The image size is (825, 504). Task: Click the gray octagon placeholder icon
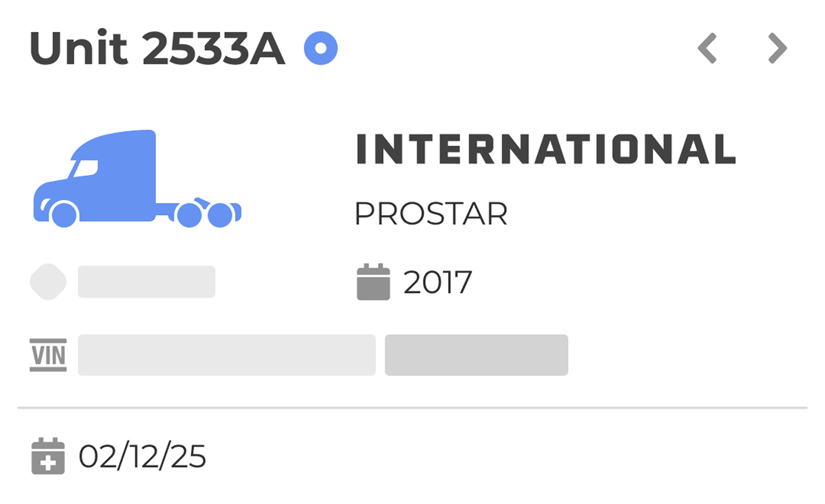(x=48, y=282)
